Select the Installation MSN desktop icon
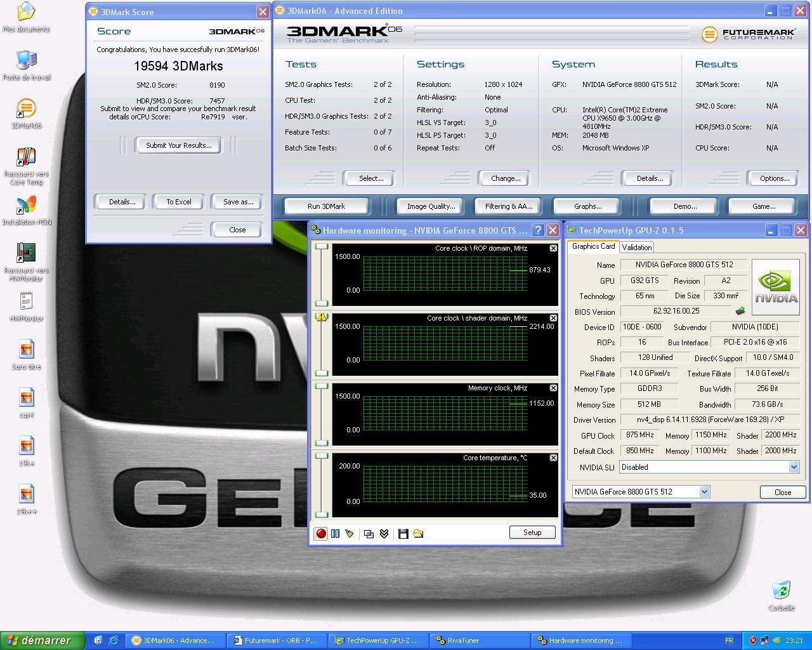 coord(26,210)
